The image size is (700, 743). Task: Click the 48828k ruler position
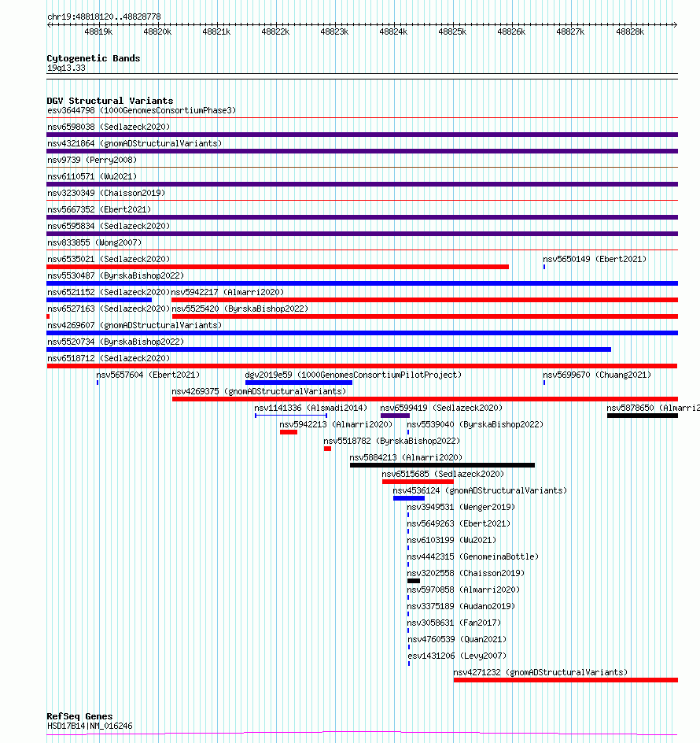630,31
